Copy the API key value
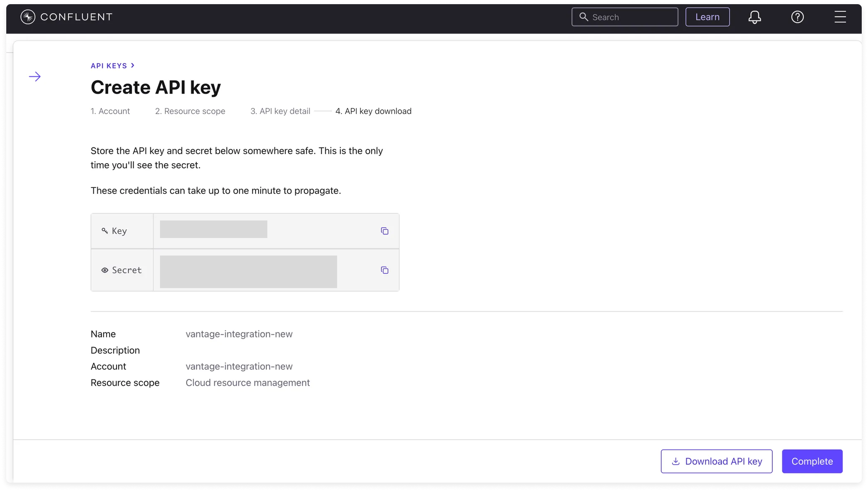 (x=385, y=231)
